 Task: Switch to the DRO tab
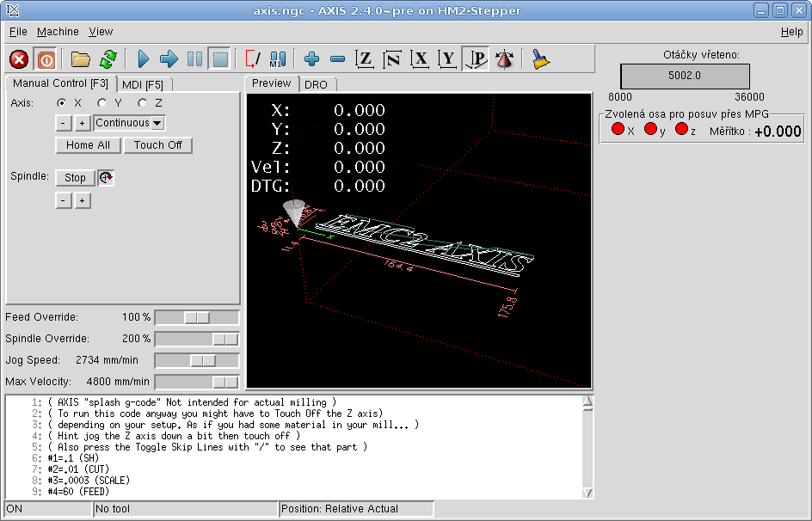coord(316,84)
